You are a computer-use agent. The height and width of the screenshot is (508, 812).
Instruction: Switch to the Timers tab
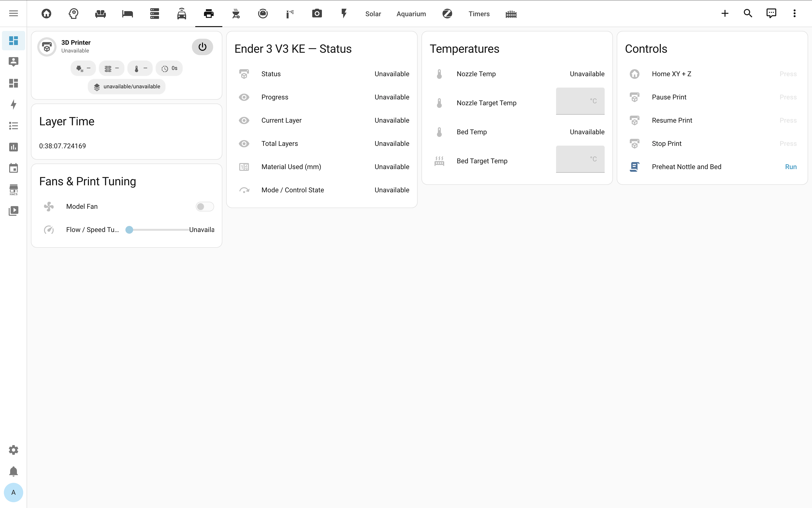coord(479,14)
